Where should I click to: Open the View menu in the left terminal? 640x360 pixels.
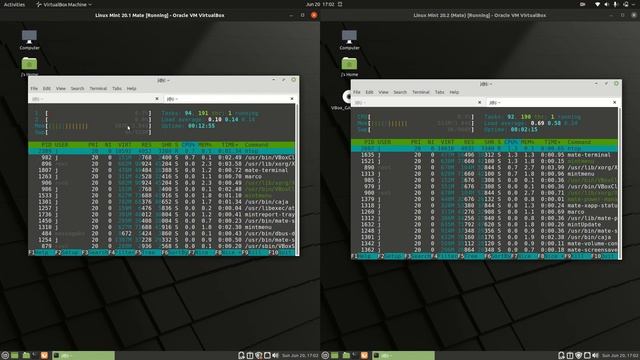point(61,89)
